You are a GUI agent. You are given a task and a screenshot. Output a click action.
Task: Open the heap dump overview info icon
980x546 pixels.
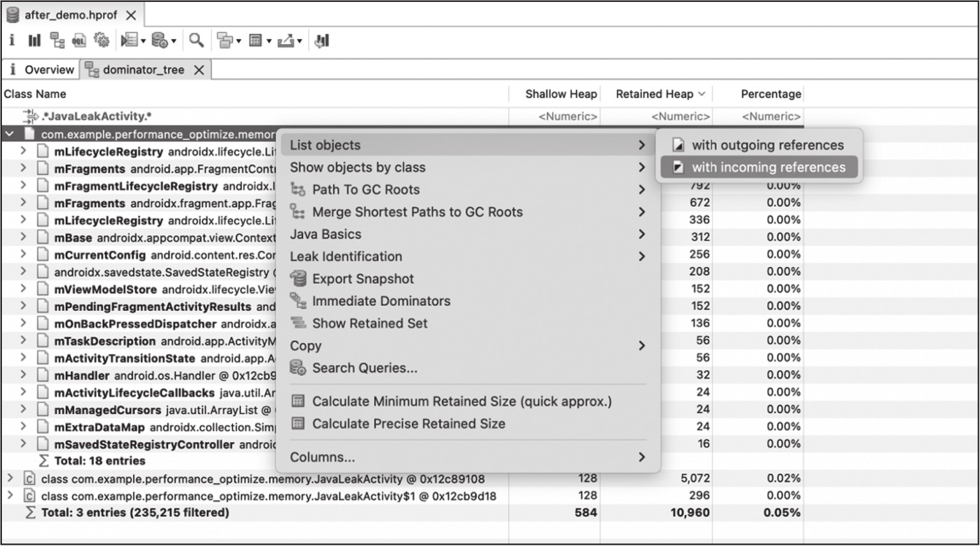pos(11,40)
